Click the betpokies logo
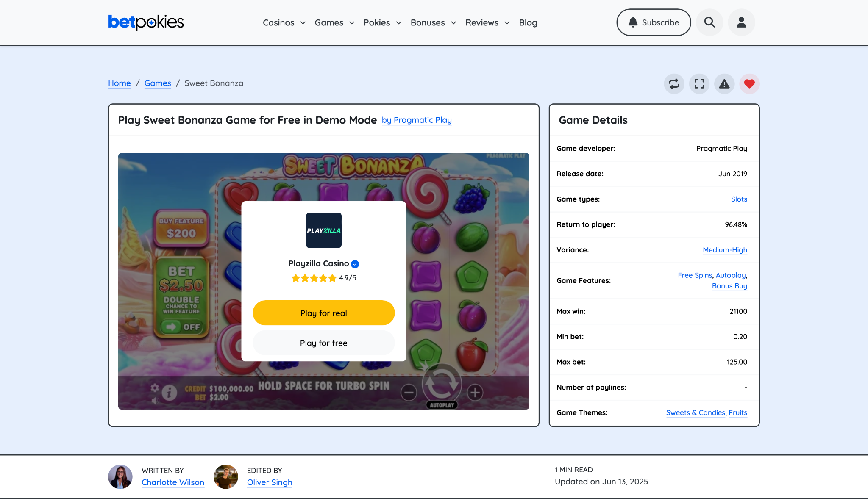 pos(146,22)
